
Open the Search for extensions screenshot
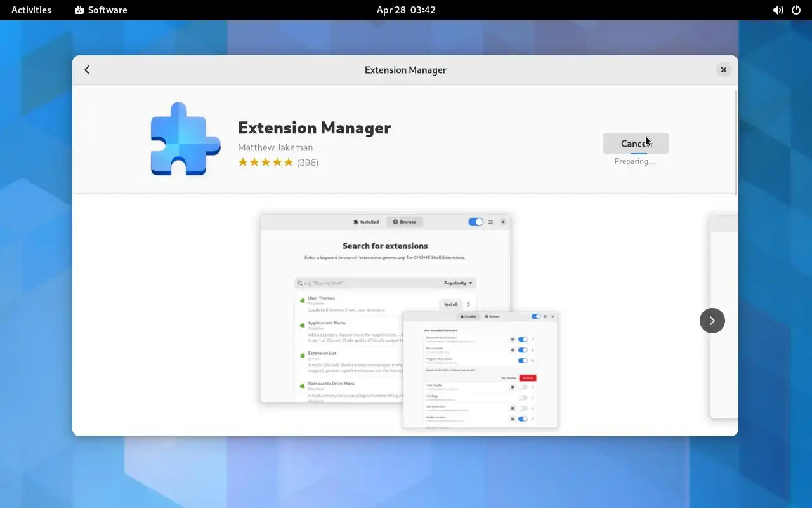coord(409,321)
